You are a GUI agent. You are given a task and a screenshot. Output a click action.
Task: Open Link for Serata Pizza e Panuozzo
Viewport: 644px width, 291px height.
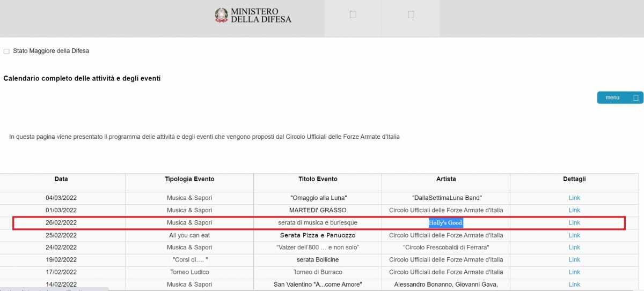574,235
